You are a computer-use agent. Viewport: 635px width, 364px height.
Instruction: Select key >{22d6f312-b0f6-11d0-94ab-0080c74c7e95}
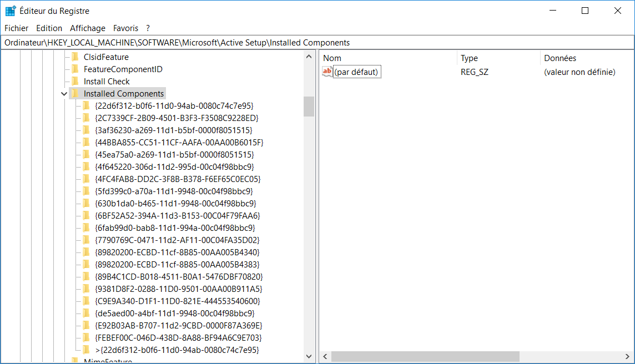pos(177,350)
